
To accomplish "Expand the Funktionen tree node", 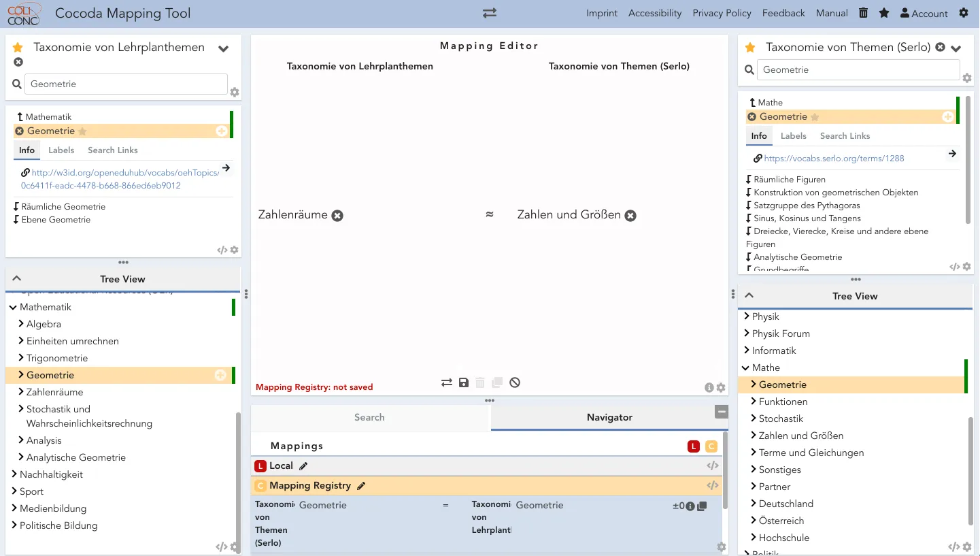I will 754,402.
